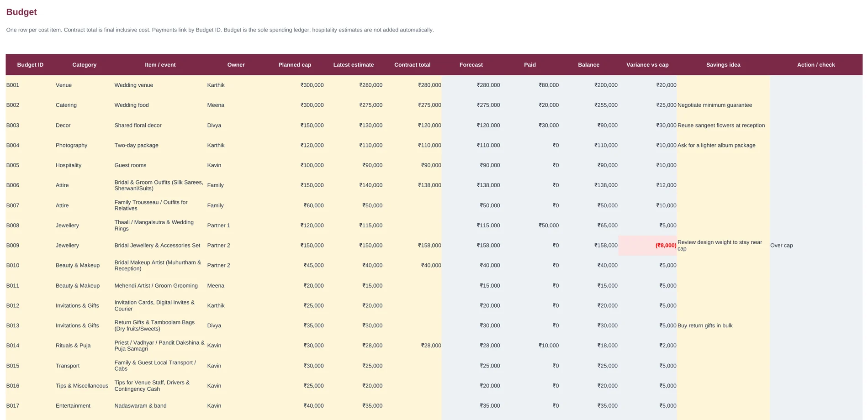Select the Forecast column header
The image size is (868, 420).
pyautogui.click(x=471, y=65)
